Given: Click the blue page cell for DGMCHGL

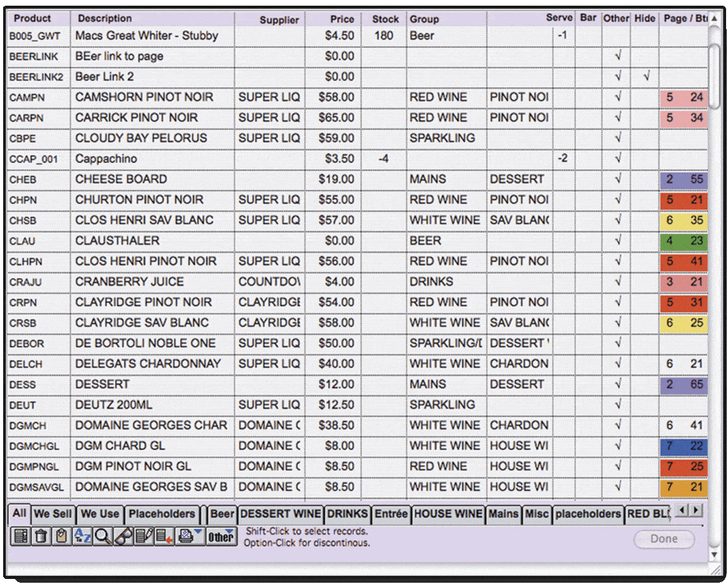Looking at the screenshot, I should (x=684, y=446).
